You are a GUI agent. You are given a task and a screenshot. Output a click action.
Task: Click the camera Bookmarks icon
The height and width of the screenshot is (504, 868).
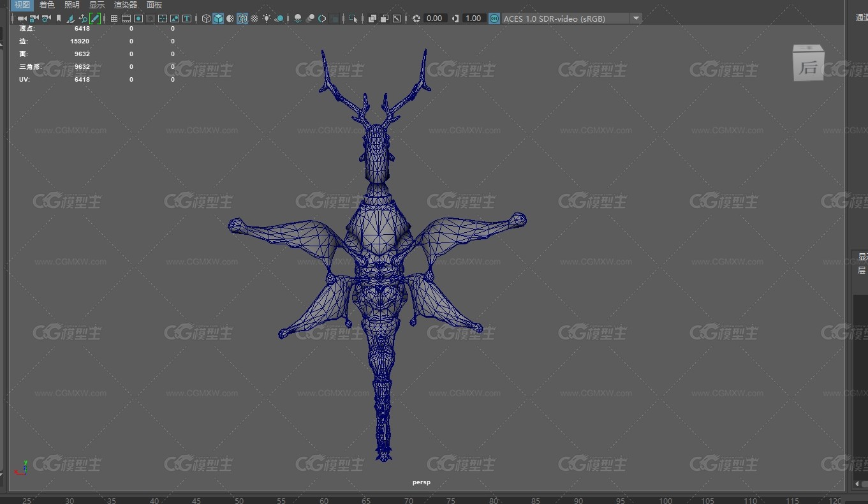[59, 19]
